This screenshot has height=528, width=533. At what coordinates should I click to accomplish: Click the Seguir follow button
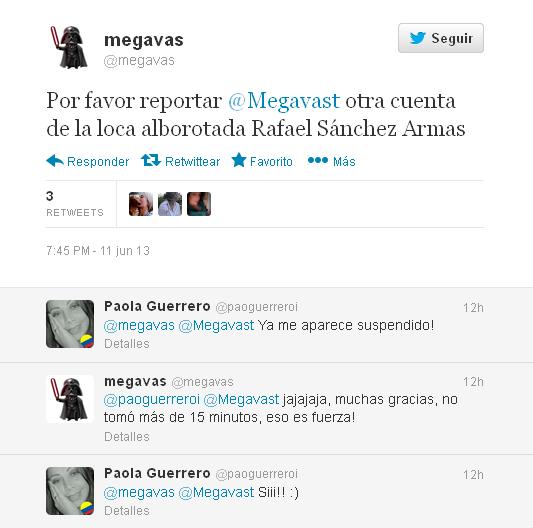(441, 38)
